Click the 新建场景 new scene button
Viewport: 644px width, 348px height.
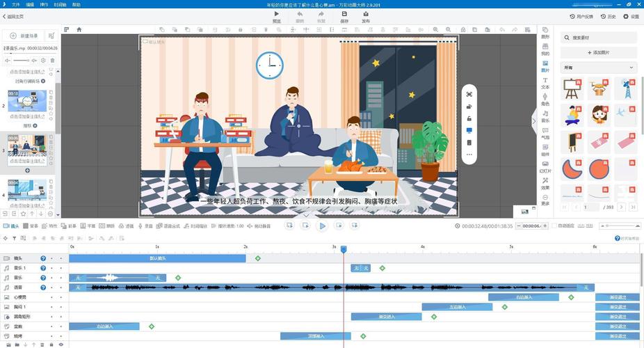tap(24, 35)
